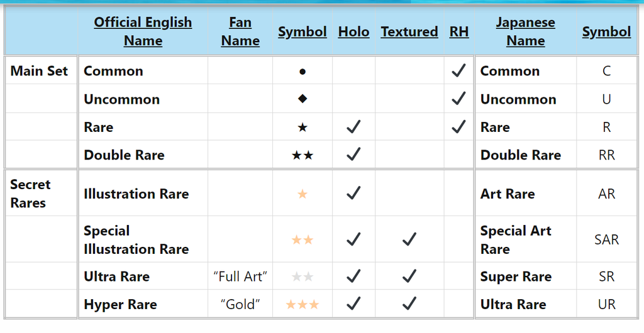Click the Holo column header link
Screen dimensions: 644x333
coord(353,32)
